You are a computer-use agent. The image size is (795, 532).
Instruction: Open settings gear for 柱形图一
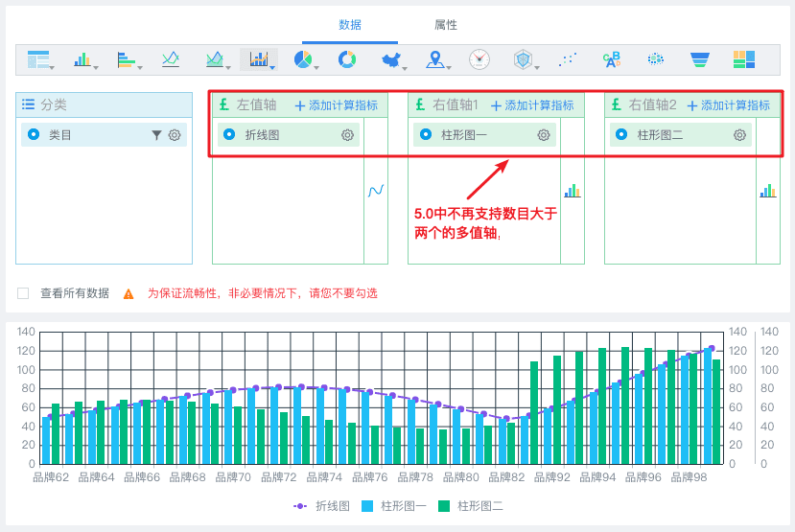544,135
